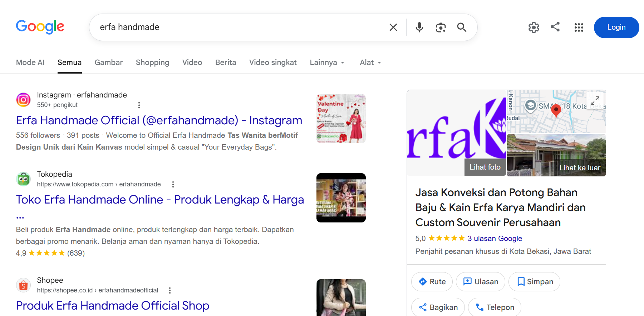
Task: Expand the map with arrows icon
Action: (595, 101)
